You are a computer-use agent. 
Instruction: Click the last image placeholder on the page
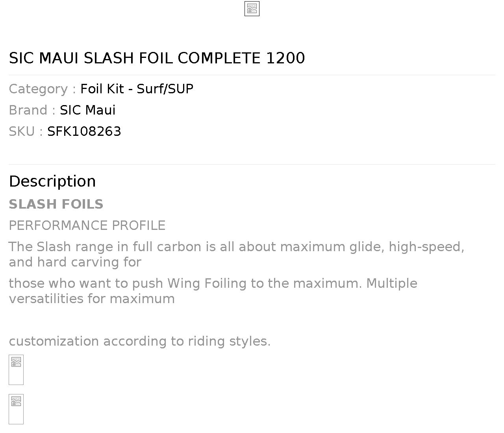pyautogui.click(x=16, y=409)
